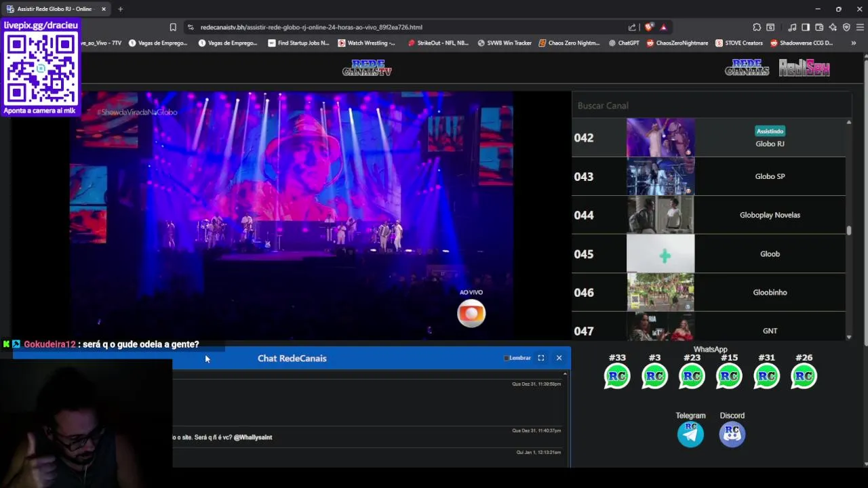Select the Assistir Rede Globo RJ tab

56,9
